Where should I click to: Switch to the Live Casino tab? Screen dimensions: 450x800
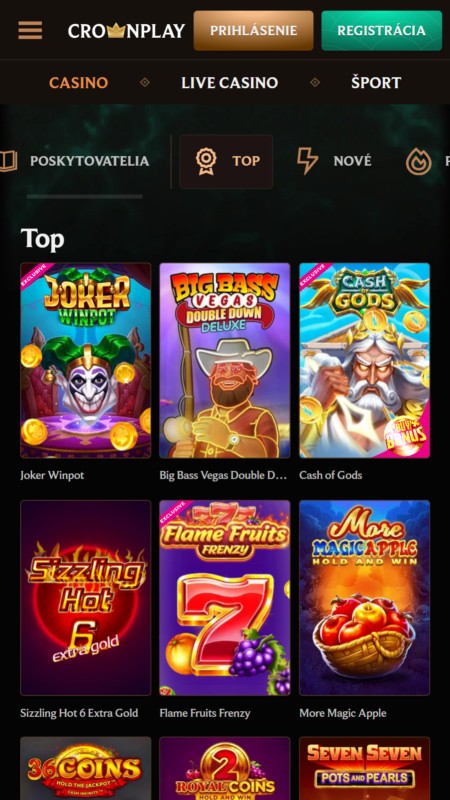pos(230,83)
